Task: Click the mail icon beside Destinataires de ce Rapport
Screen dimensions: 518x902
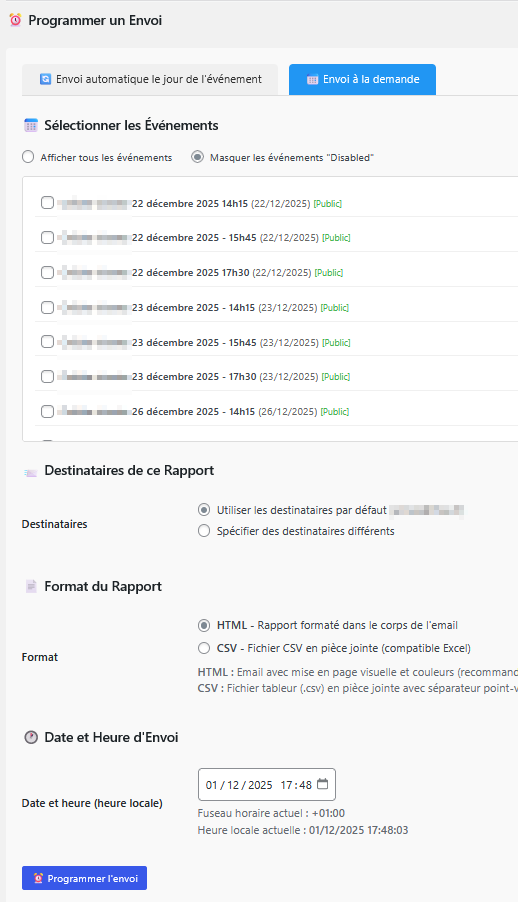Action: tap(31, 472)
